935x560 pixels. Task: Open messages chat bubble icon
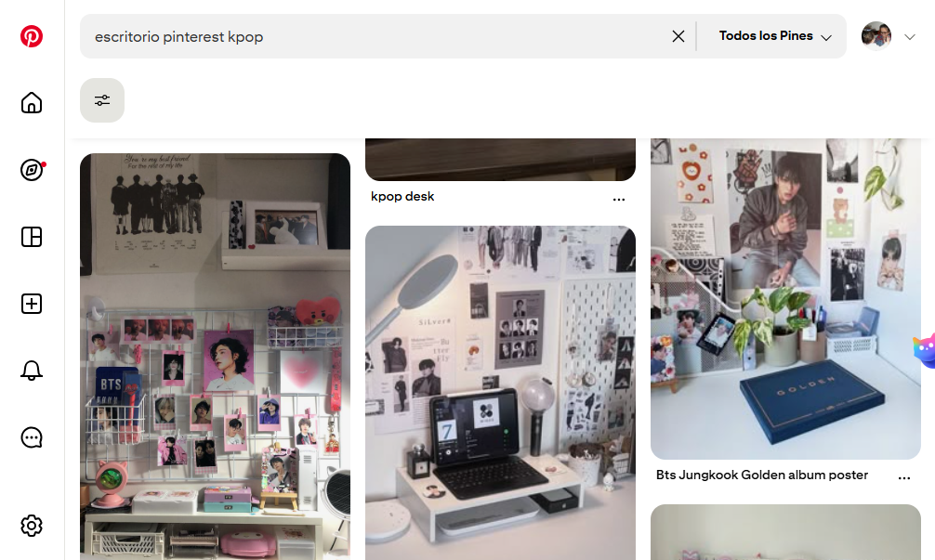pos(32,437)
